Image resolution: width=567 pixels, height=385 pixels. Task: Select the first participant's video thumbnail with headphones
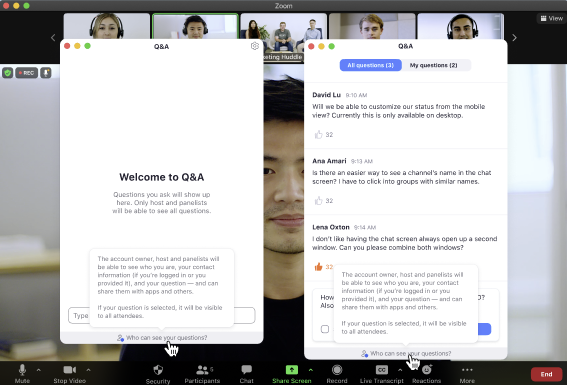[x=107, y=26]
